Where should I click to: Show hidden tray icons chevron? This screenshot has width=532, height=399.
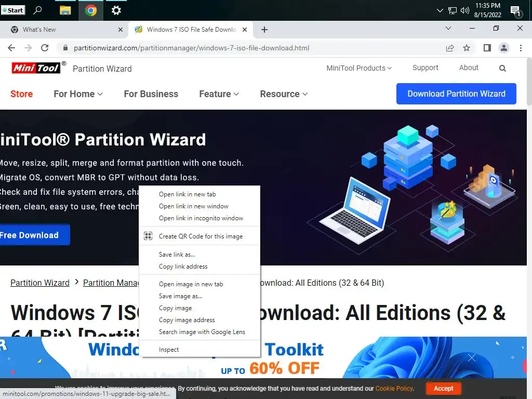point(440,10)
